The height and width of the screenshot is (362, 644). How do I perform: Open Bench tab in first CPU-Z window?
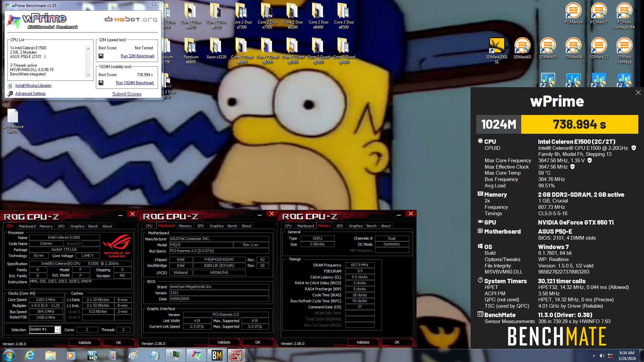click(93, 226)
